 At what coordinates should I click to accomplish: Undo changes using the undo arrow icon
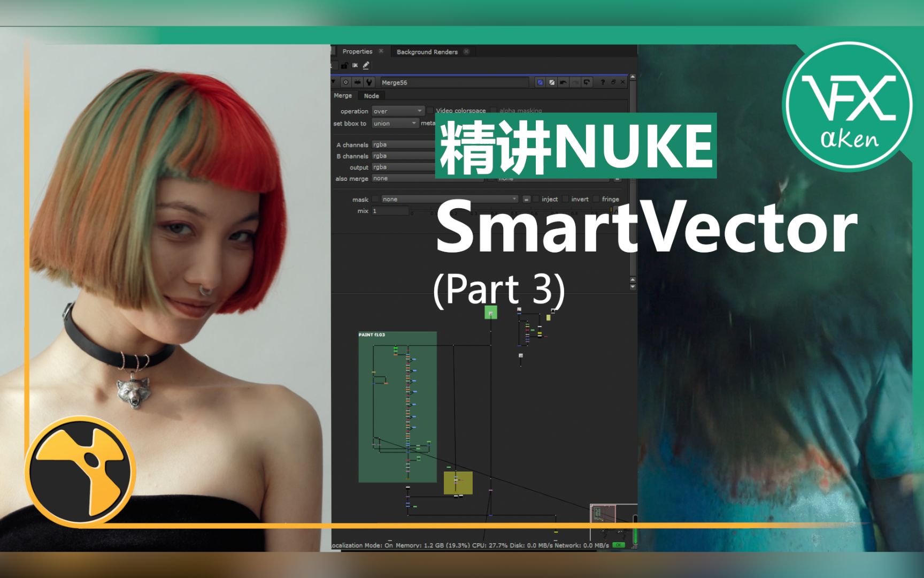(x=563, y=82)
